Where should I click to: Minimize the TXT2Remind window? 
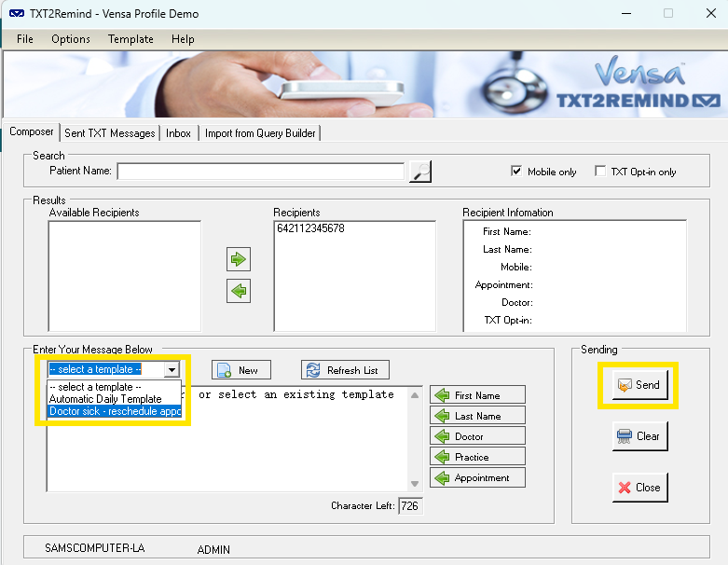pyautogui.click(x=626, y=13)
